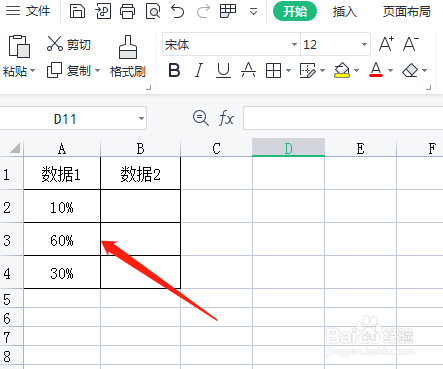Click the zoom magnifier icon near formula bar
The image size is (443, 369).
[201, 118]
